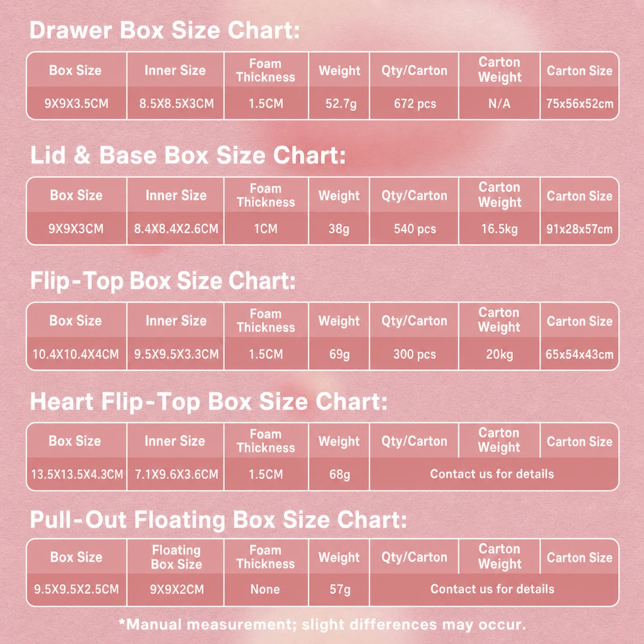Click Contact us for details in Heart Flip-Top row
The image size is (644, 644).
[x=492, y=474]
